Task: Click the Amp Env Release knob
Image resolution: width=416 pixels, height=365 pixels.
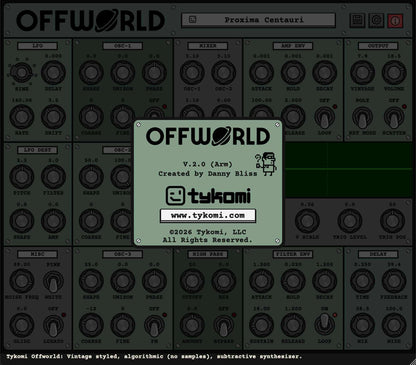Action: coord(294,117)
